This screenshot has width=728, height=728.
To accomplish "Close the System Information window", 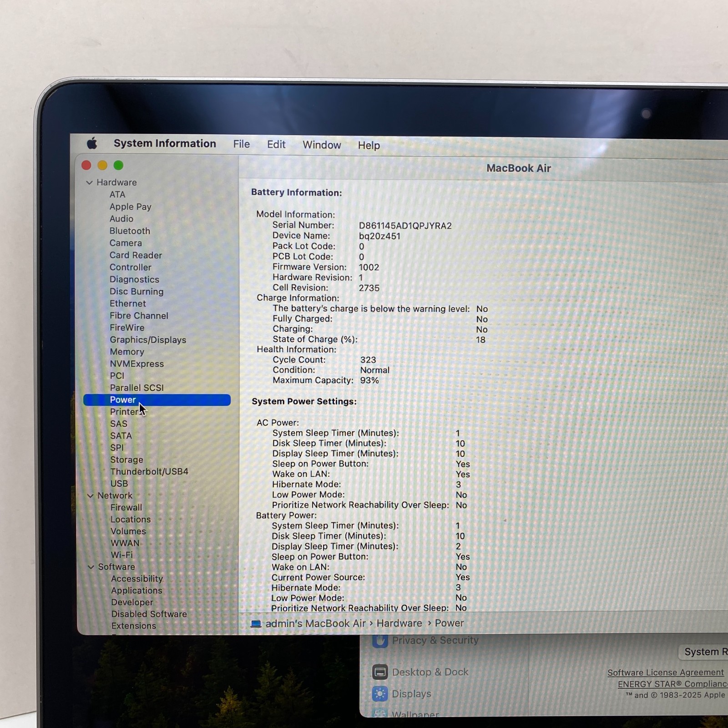I will (x=86, y=165).
